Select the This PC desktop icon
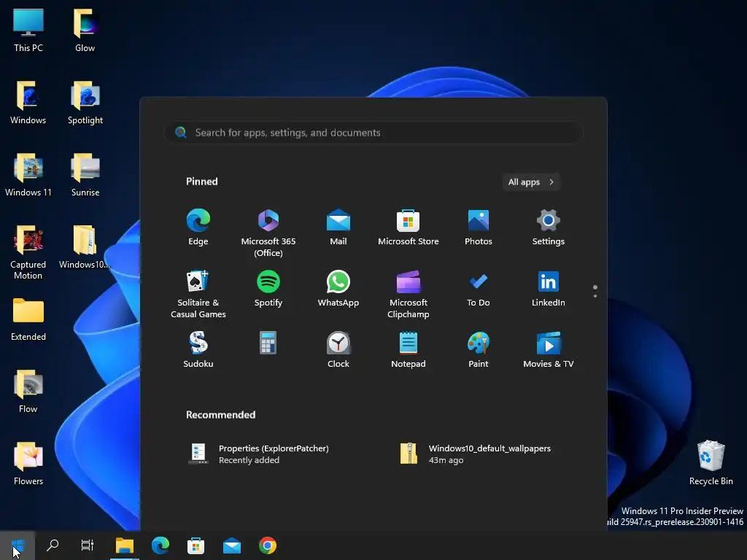Image resolution: width=747 pixels, height=560 pixels. pyautogui.click(x=28, y=30)
